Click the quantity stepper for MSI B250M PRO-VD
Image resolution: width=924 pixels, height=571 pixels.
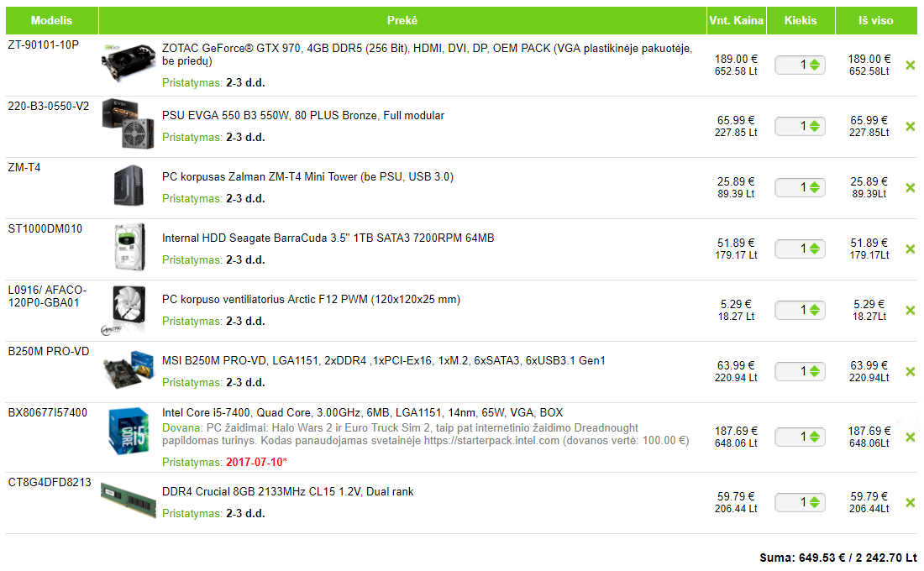pyautogui.click(x=815, y=371)
